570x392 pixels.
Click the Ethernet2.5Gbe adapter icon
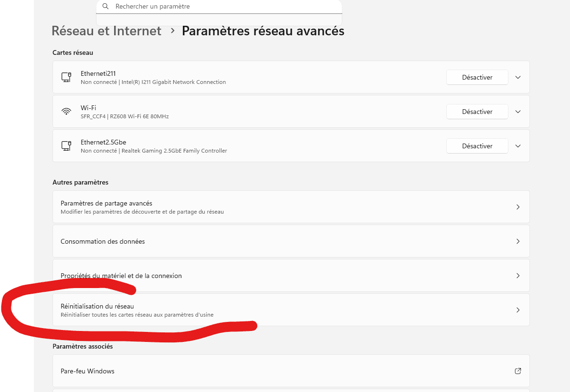click(x=66, y=146)
